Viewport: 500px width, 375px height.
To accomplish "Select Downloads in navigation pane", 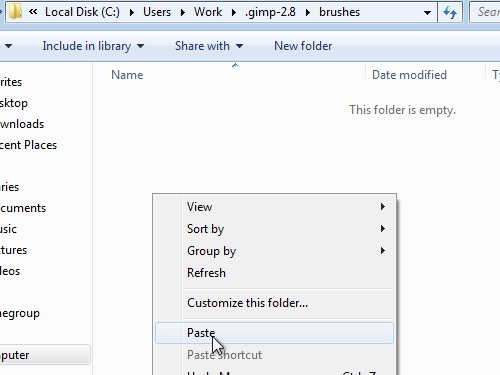I will click(x=22, y=124).
